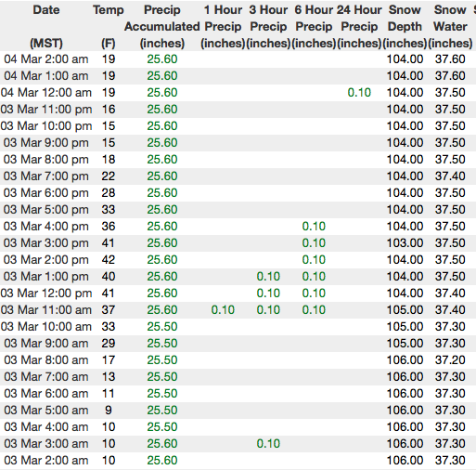This screenshot has height=470, width=476.
Task: Select the 3 Hour Precip column header
Action: point(268,27)
